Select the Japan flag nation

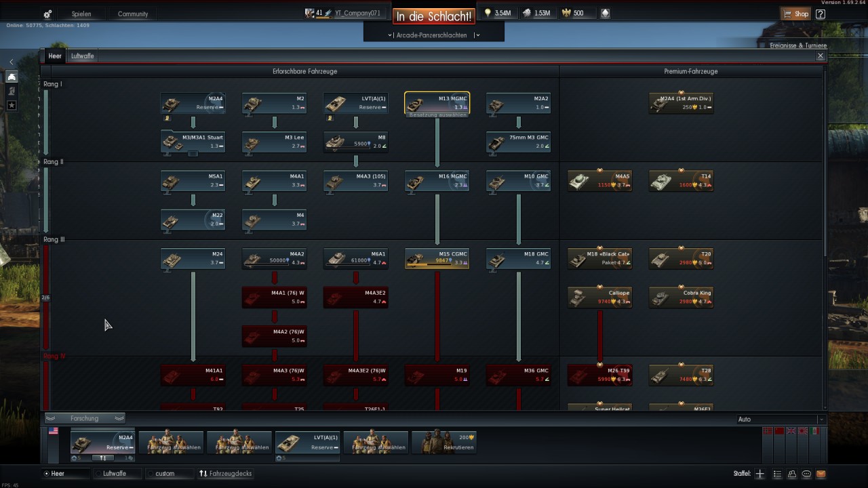(x=803, y=431)
